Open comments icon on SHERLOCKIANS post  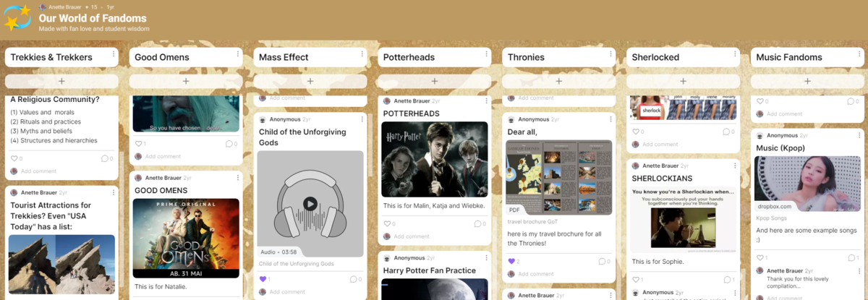[726, 279]
